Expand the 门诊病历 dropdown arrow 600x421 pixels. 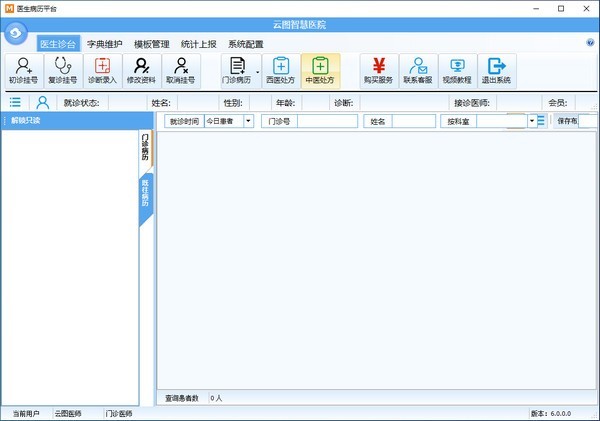coord(258,72)
